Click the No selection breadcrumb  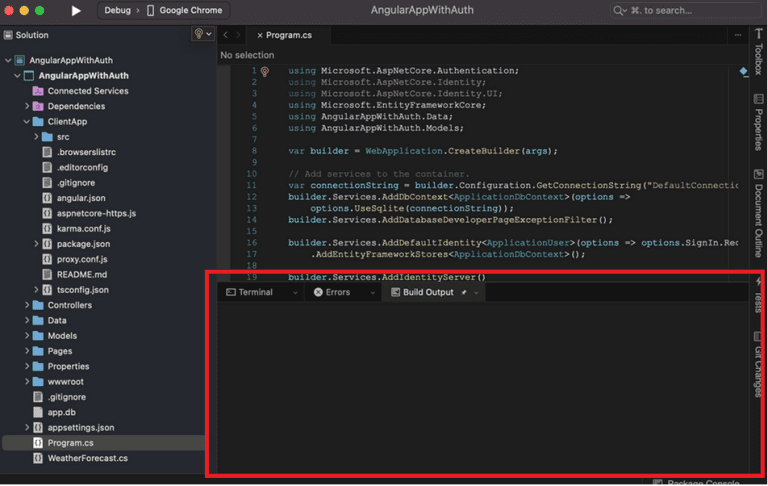pyautogui.click(x=247, y=55)
